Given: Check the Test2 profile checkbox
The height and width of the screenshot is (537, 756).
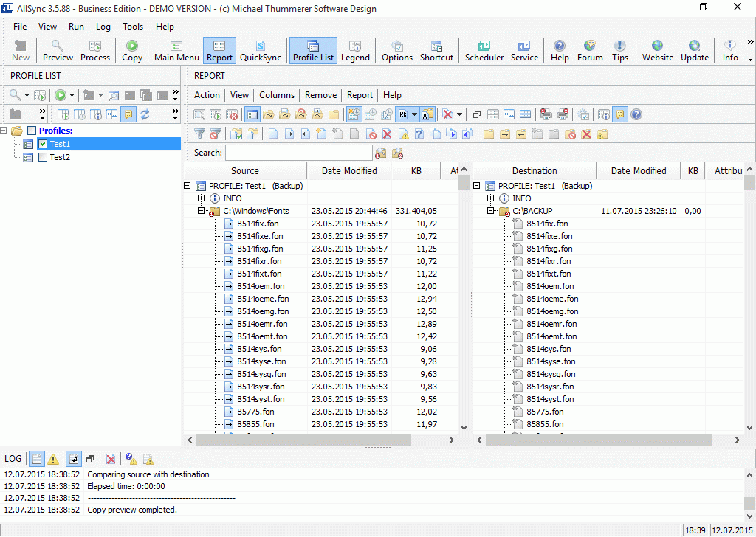Looking at the screenshot, I should click(43, 157).
